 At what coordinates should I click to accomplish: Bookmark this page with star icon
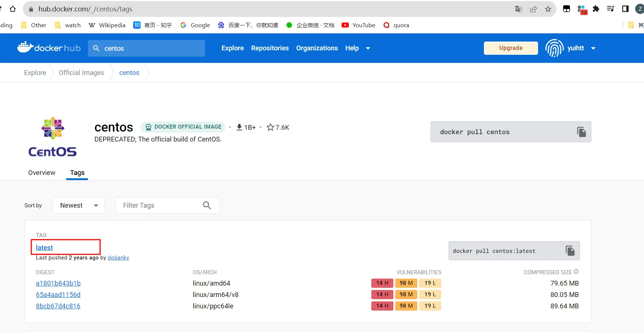coord(548,9)
